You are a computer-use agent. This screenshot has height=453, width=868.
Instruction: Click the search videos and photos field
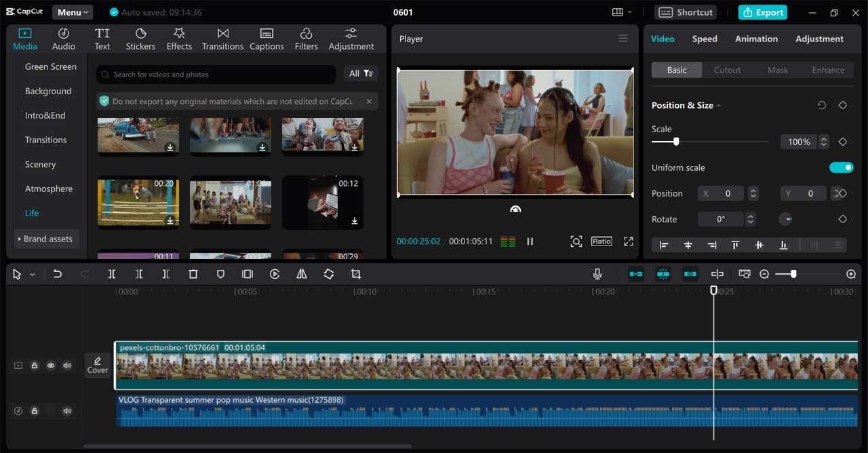pyautogui.click(x=216, y=75)
